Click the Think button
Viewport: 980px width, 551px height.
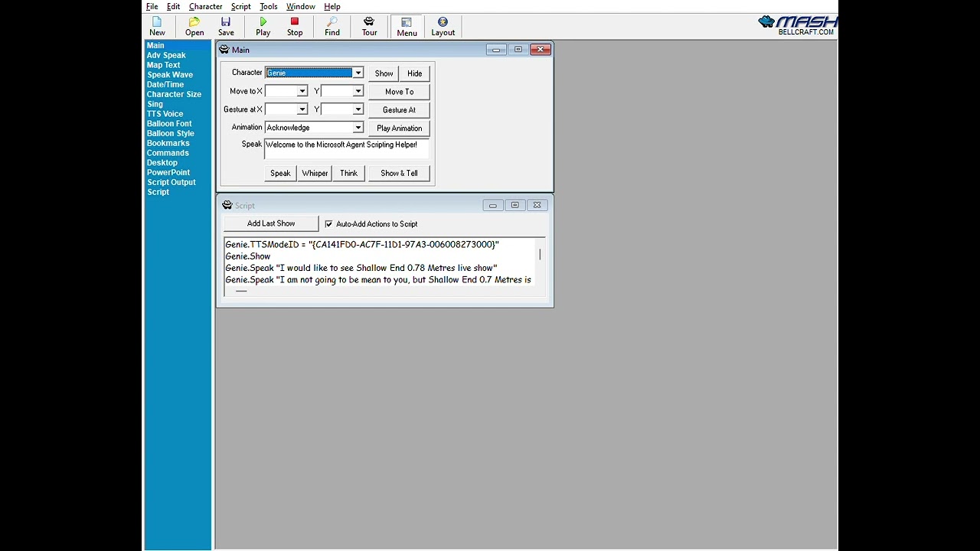pos(348,173)
